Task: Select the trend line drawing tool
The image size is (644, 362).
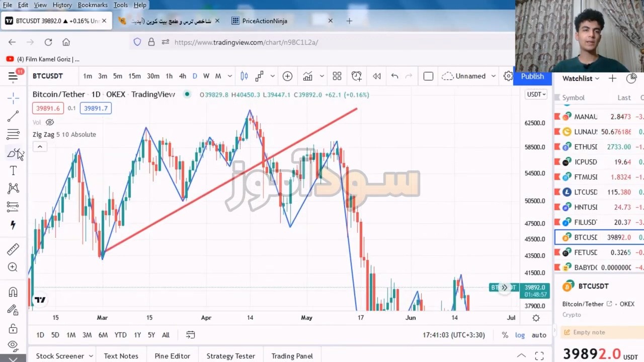Action: click(13, 116)
